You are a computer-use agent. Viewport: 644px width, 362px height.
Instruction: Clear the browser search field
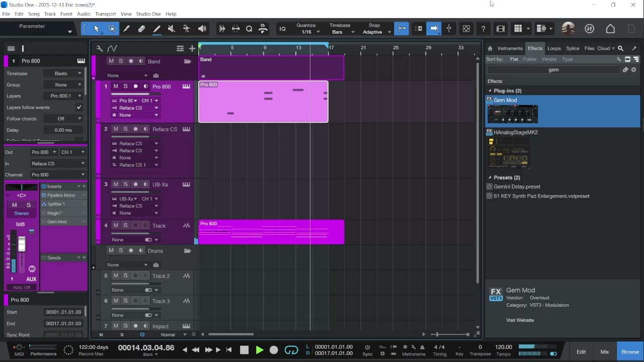click(x=633, y=69)
